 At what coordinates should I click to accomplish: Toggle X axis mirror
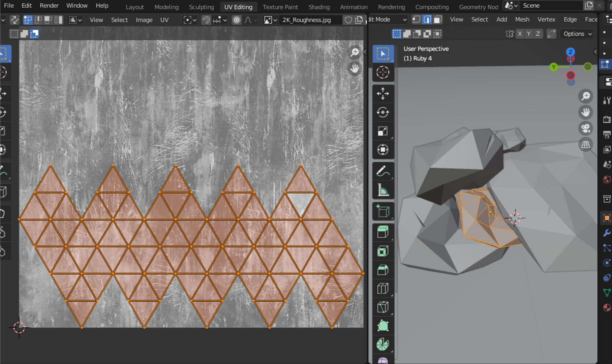520,34
